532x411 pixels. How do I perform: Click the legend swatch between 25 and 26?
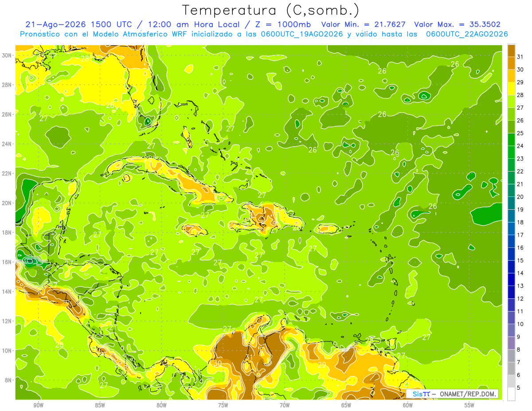click(511, 127)
